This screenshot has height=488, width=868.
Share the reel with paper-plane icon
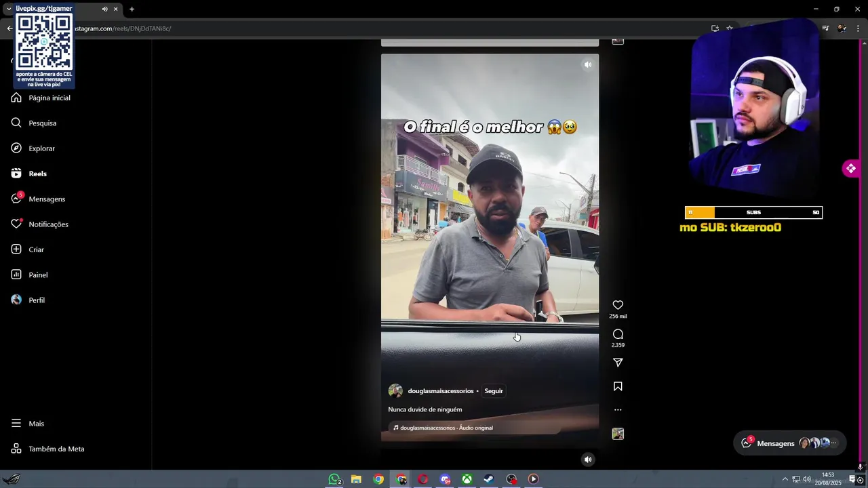tap(618, 363)
